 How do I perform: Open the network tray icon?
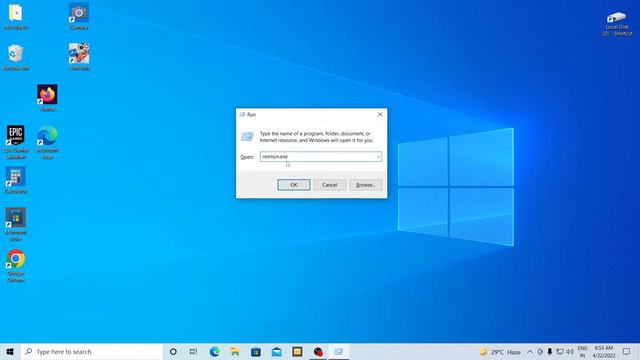point(560,351)
